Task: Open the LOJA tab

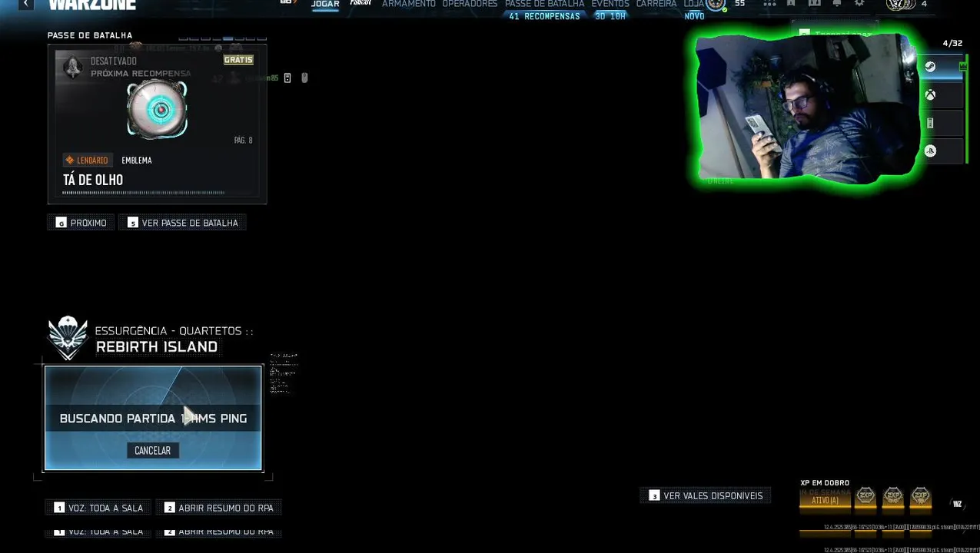Action: (693, 4)
